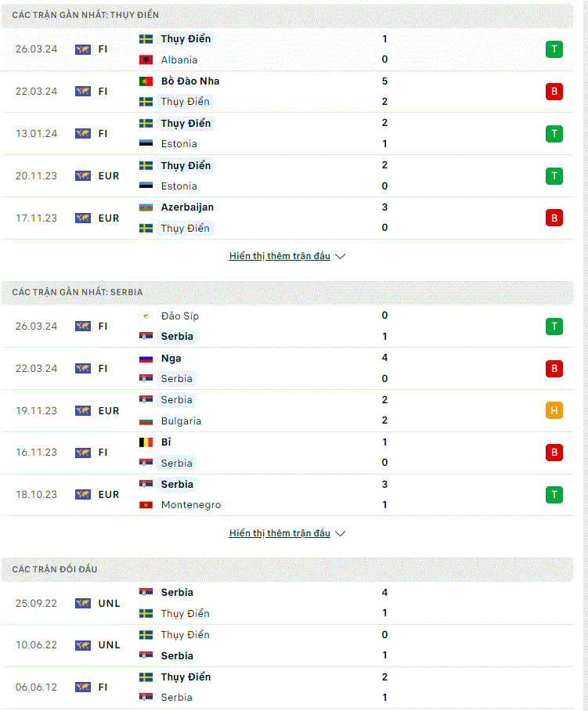This screenshot has height=711, width=588.
Task: Click the competition icon on the 25.09.22 UNL row
Action: pos(83,604)
